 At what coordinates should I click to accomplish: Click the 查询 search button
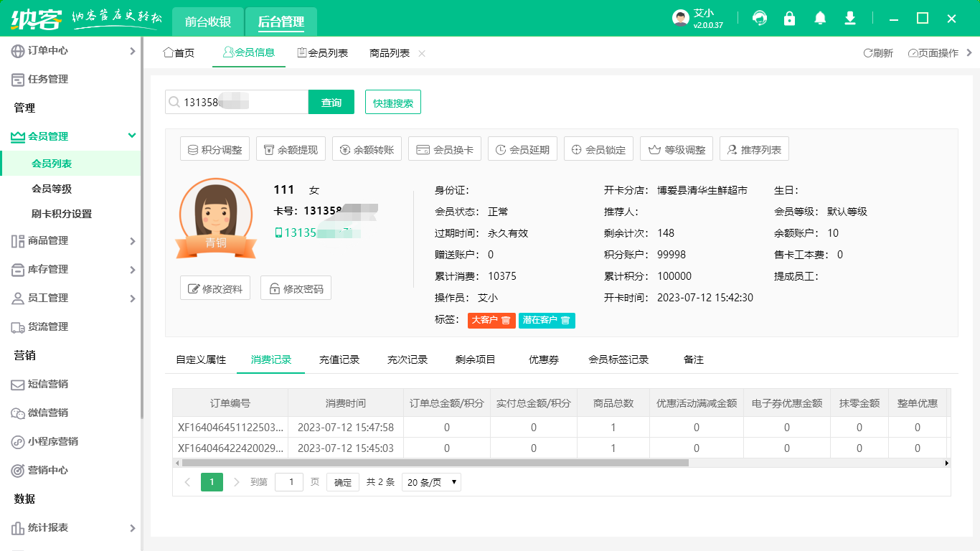coord(331,102)
